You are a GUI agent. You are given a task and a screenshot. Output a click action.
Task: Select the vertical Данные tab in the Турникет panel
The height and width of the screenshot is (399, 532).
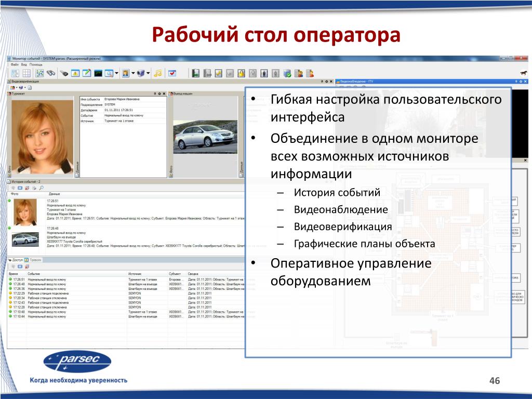77,170
